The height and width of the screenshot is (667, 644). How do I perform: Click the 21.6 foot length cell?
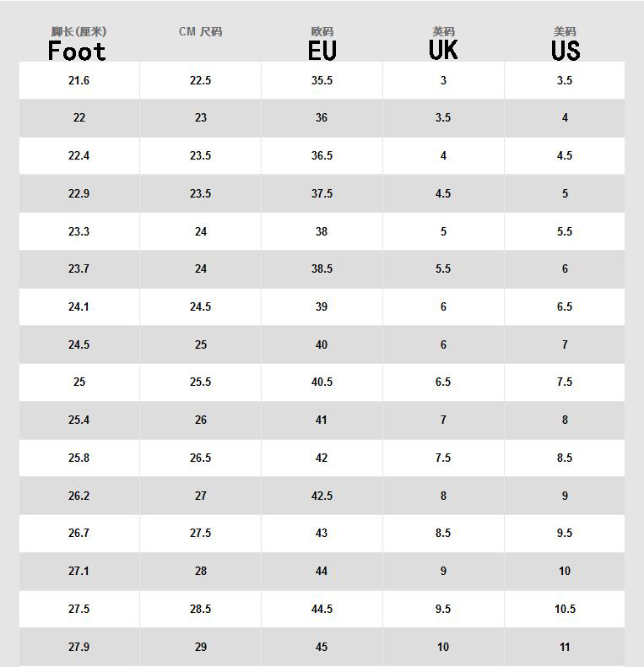coord(78,80)
